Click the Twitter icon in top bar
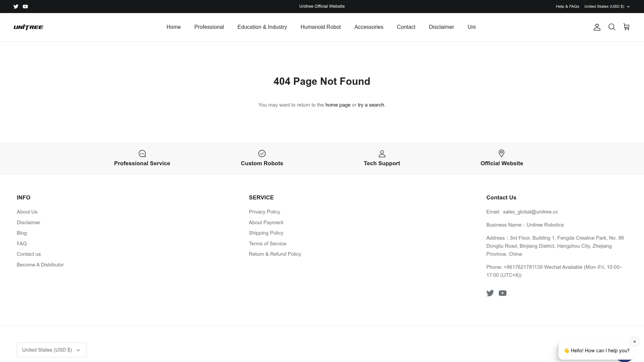Viewport: 644px width, 362px height. (16, 6)
